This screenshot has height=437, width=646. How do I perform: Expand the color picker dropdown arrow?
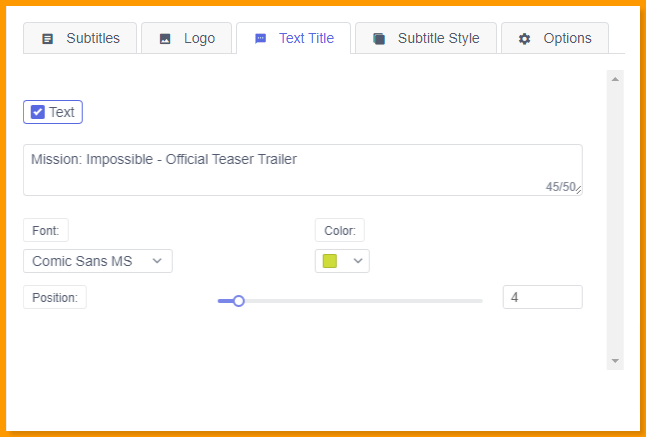click(358, 261)
